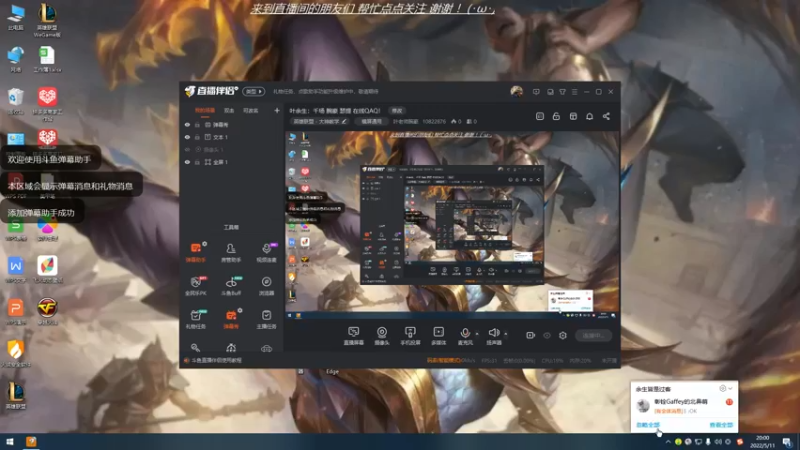Hide the 弹幕秀 source layer
800x450 pixels.
tap(187, 124)
